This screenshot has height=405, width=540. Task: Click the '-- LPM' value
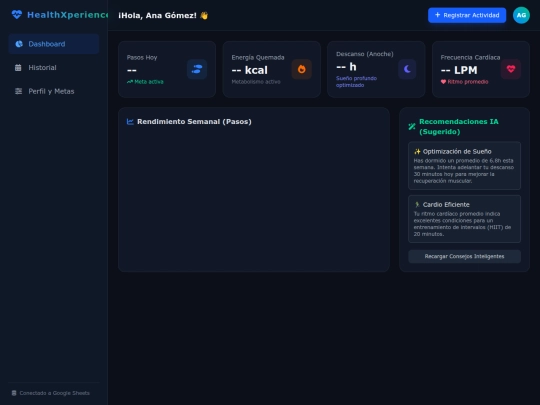point(459,70)
